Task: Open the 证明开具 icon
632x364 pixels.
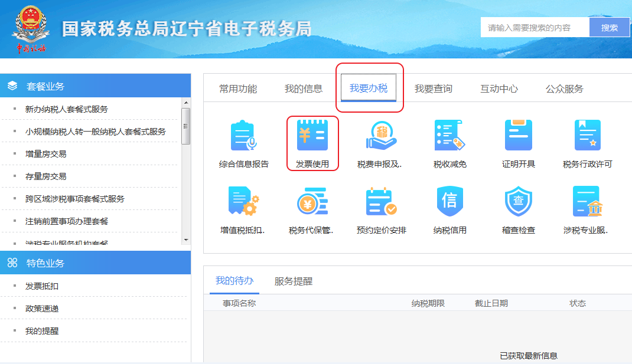Action: pyautogui.click(x=519, y=135)
